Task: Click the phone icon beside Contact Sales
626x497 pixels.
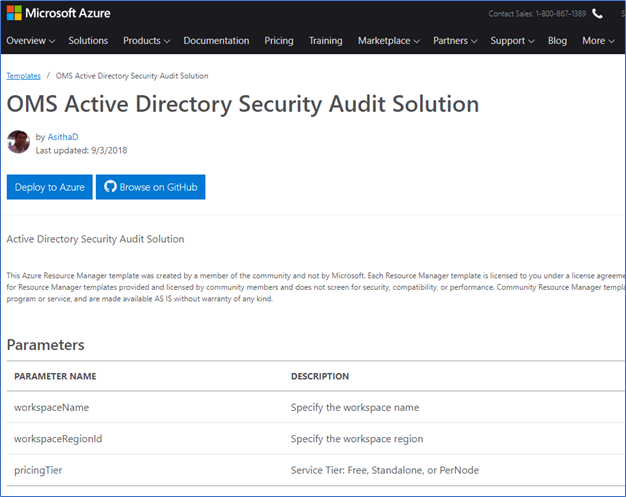Action: coord(597,14)
